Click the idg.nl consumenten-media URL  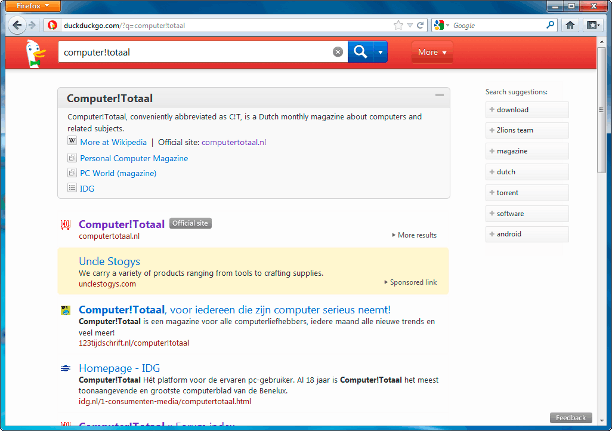coord(165,401)
